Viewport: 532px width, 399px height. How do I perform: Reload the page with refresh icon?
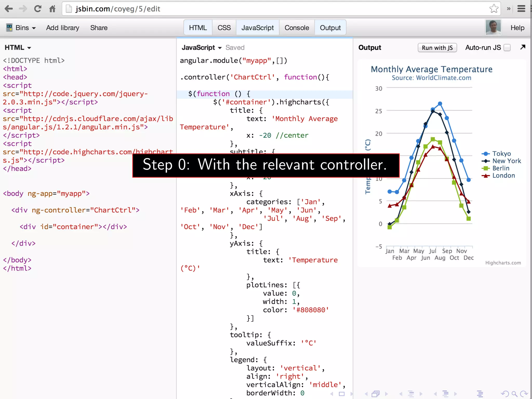click(x=38, y=9)
